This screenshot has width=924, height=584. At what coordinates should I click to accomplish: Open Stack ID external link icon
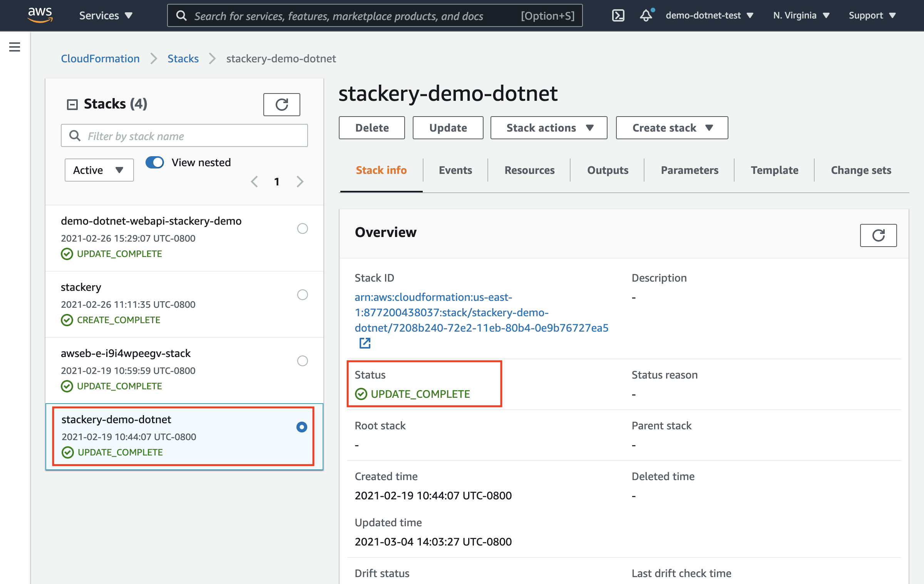(365, 343)
